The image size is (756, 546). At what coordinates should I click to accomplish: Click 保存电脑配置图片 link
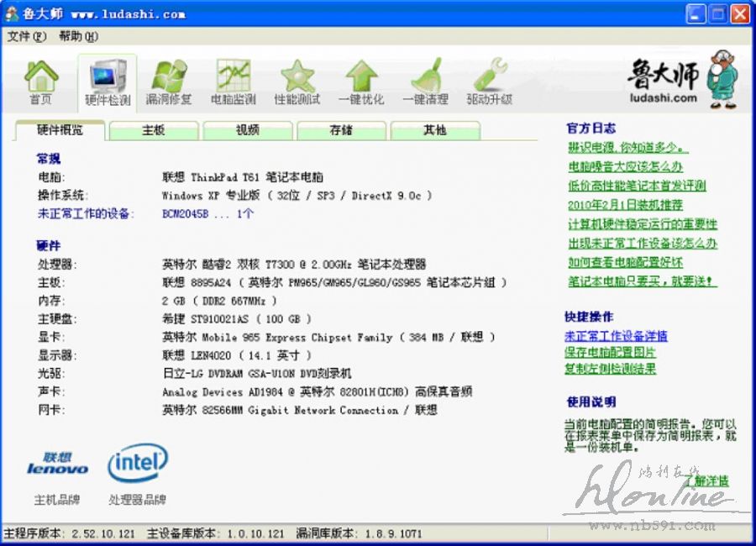click(610, 353)
